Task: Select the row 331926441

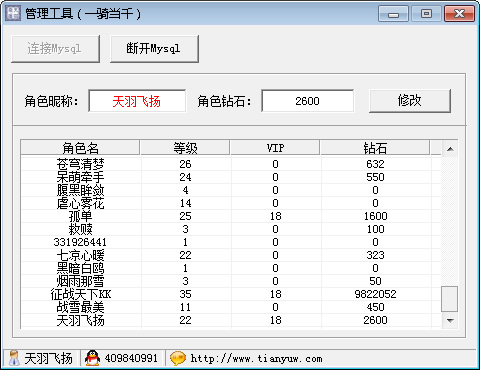Action: 231,242
